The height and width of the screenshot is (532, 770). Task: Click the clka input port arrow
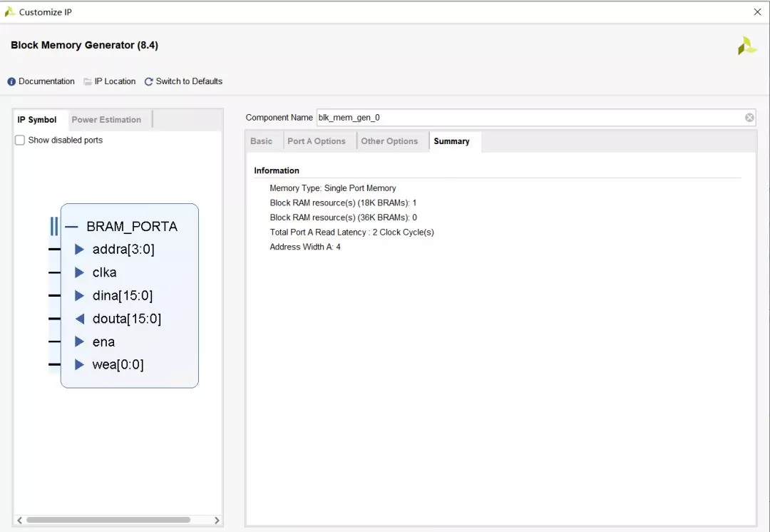click(80, 272)
